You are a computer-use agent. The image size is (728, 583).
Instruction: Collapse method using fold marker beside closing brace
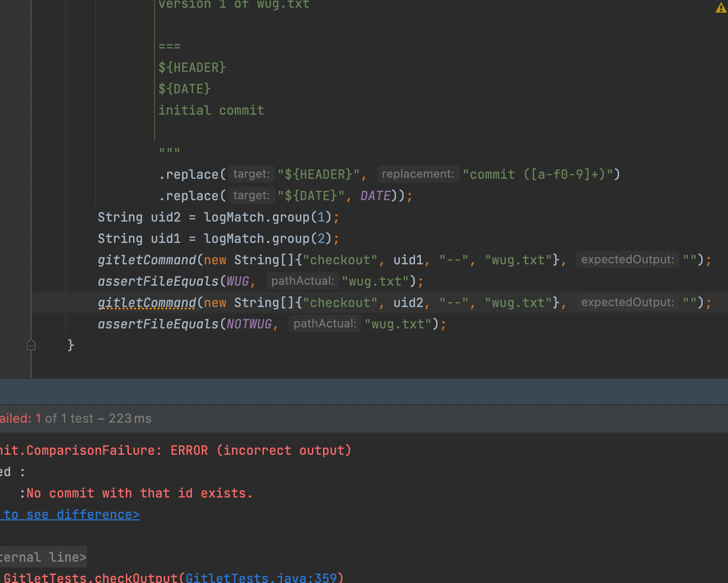[x=31, y=345]
